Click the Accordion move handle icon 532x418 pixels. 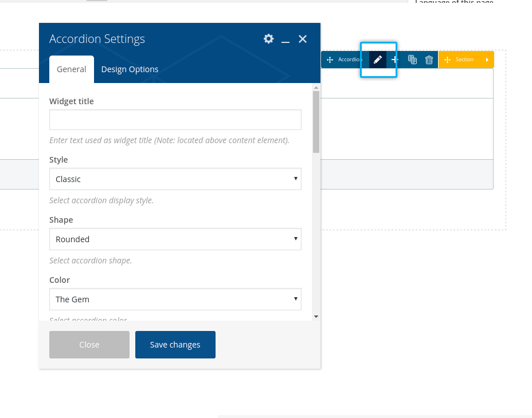(330, 60)
